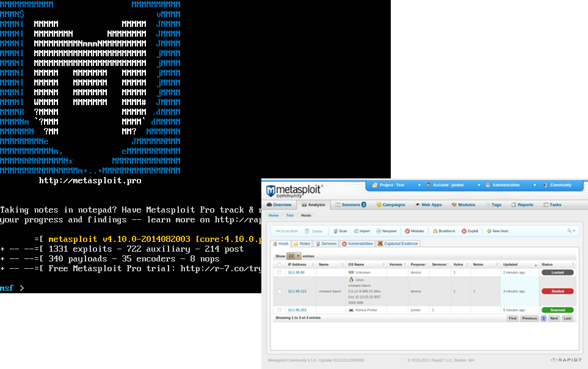Click the Go to Host arrow
Image resolution: width=588 pixels, height=369 pixels.
pyautogui.click(x=277, y=231)
